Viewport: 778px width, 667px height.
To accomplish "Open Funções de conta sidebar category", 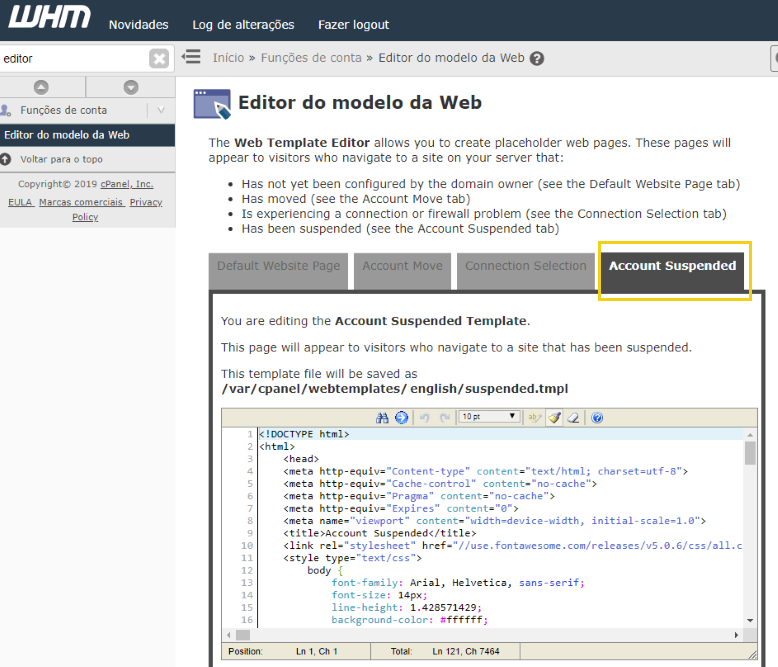I will (64, 110).
